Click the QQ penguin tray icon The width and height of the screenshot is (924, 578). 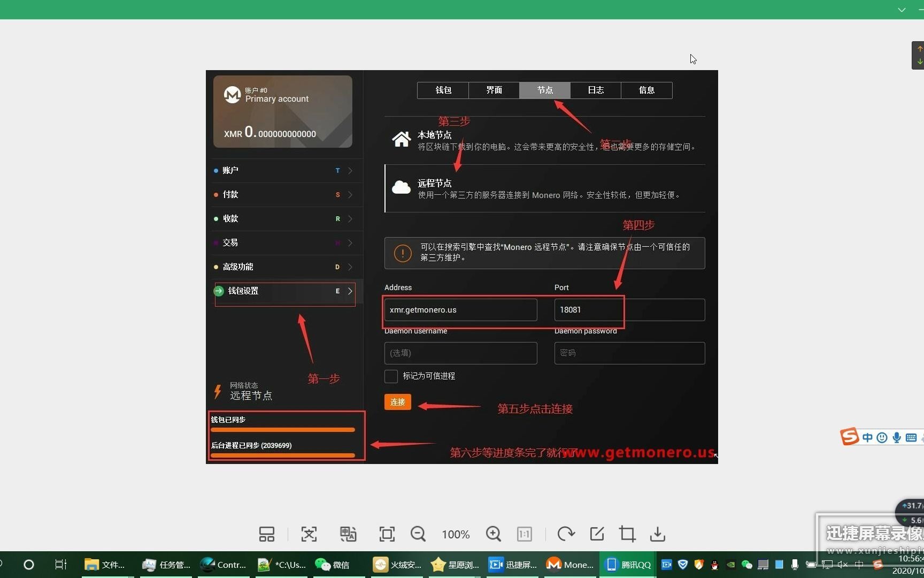click(714, 564)
